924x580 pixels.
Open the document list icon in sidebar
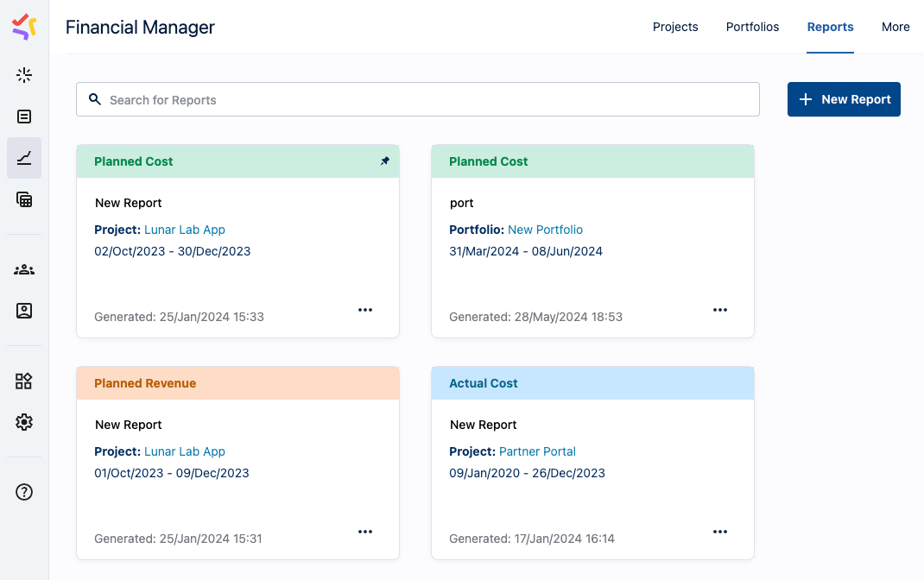click(x=24, y=117)
